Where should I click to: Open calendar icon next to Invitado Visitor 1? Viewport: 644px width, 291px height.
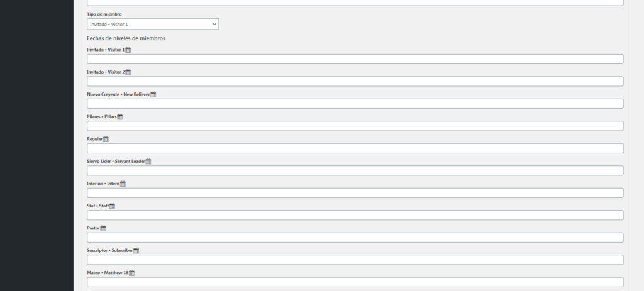pyautogui.click(x=128, y=50)
